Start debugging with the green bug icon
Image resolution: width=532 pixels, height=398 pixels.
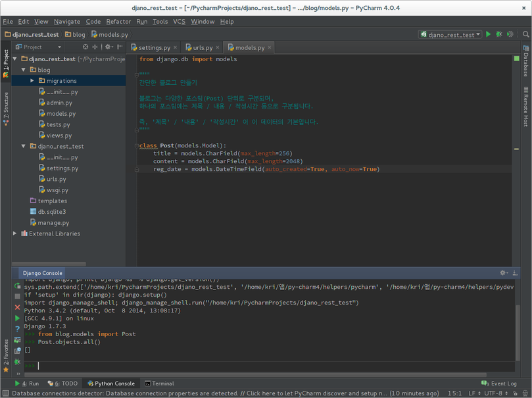(x=498, y=34)
